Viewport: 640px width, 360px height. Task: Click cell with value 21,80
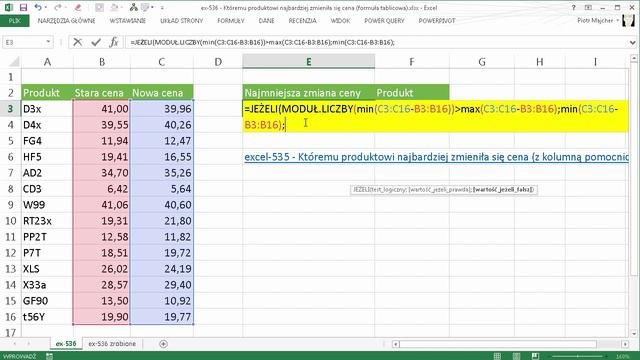(162, 221)
